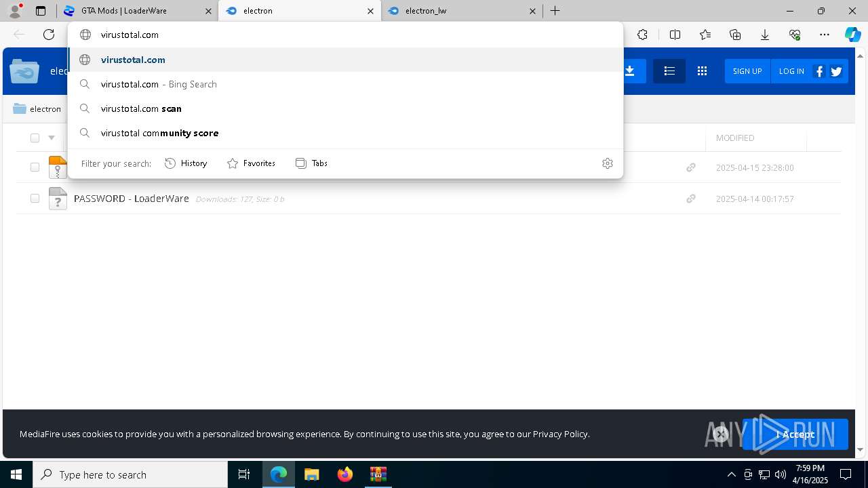The height and width of the screenshot is (488, 868).
Task: Log in with Facebook icon
Action: (x=819, y=71)
